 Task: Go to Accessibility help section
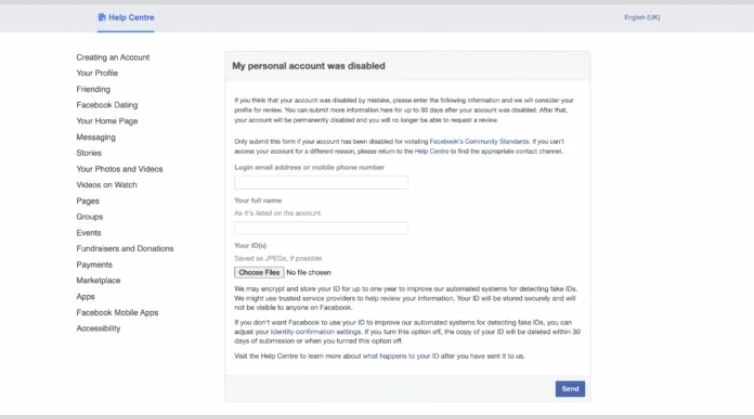(x=99, y=329)
